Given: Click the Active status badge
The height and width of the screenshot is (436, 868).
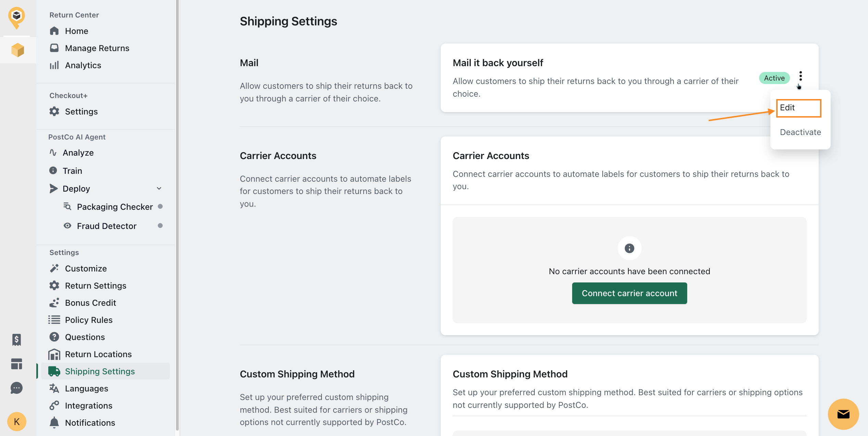Looking at the screenshot, I should (x=774, y=78).
